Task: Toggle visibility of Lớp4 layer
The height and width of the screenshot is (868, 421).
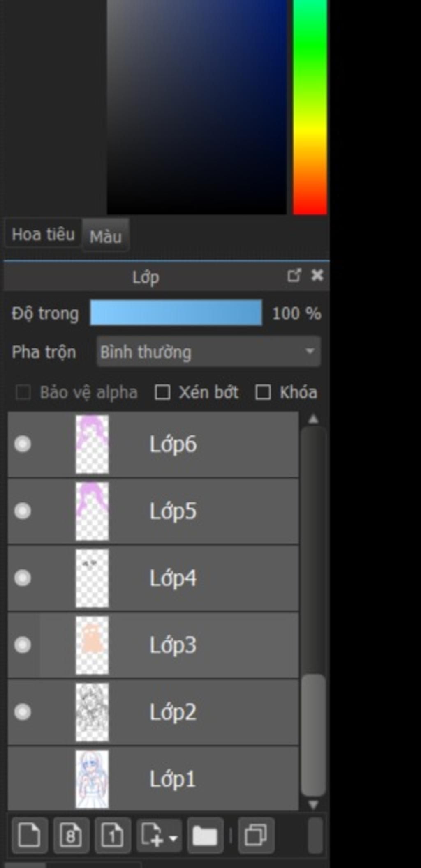Action: [23, 578]
